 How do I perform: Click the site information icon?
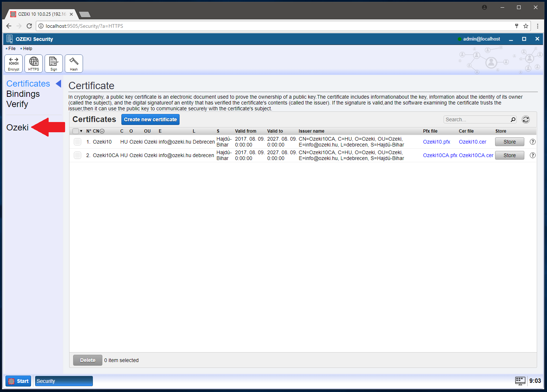coord(41,26)
